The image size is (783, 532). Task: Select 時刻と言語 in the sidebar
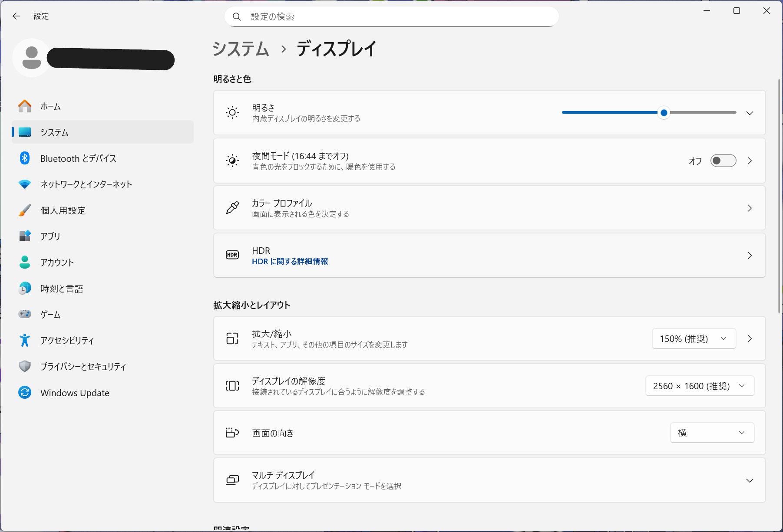coord(62,289)
